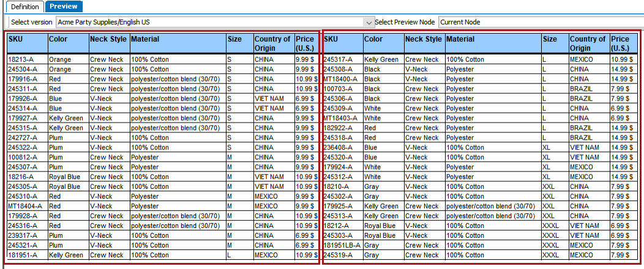Select the MT18404-A SKU cell
644x269 pixels.
27,206
